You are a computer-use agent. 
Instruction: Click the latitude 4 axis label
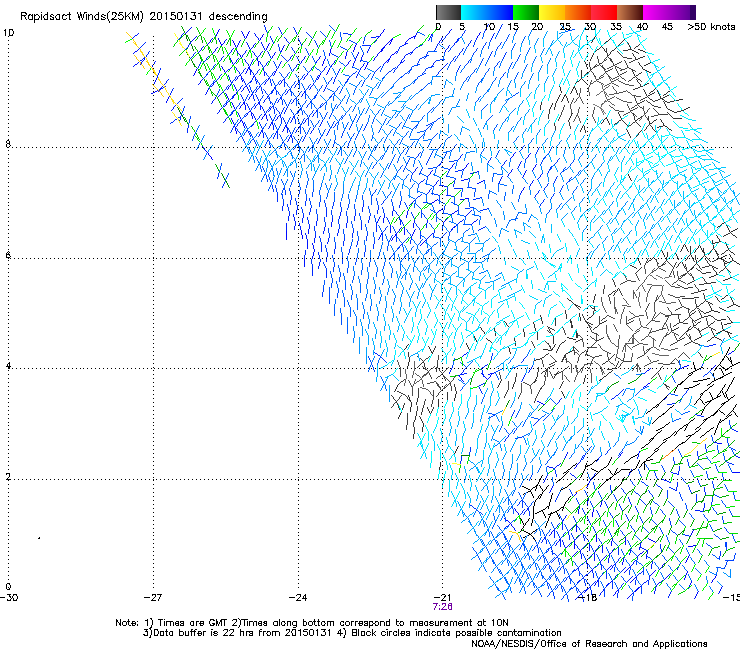[x=8, y=365]
